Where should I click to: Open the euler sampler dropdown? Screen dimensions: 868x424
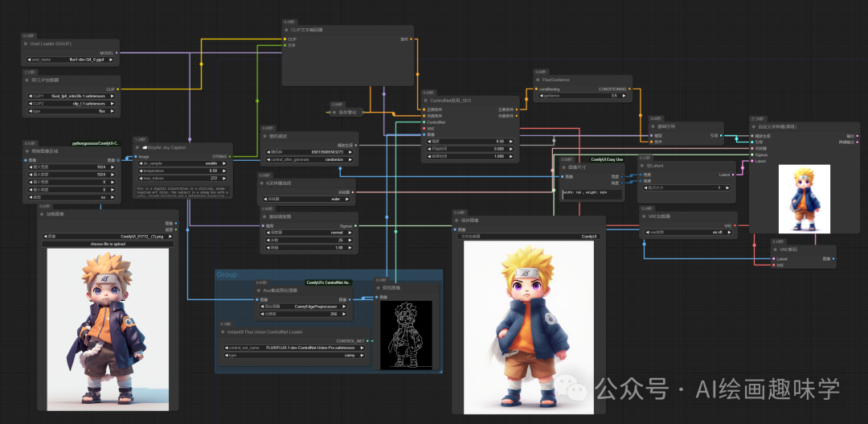[x=309, y=199]
